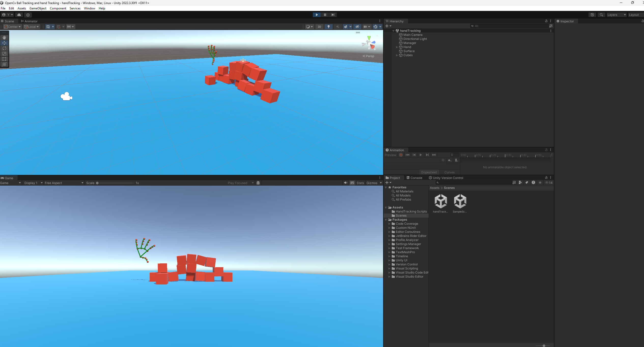Click the Stats button
The image size is (644, 347).
[360, 183]
